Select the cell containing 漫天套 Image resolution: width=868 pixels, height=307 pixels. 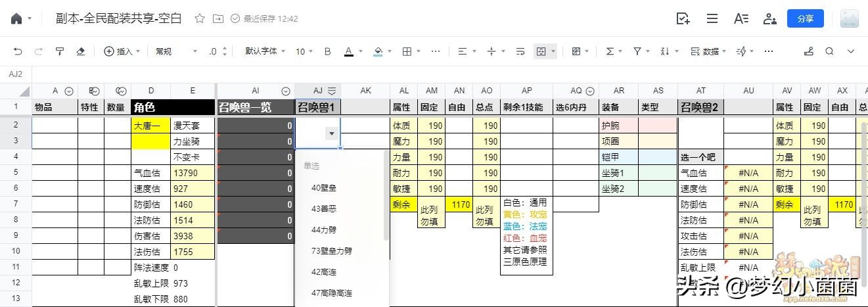click(193, 125)
